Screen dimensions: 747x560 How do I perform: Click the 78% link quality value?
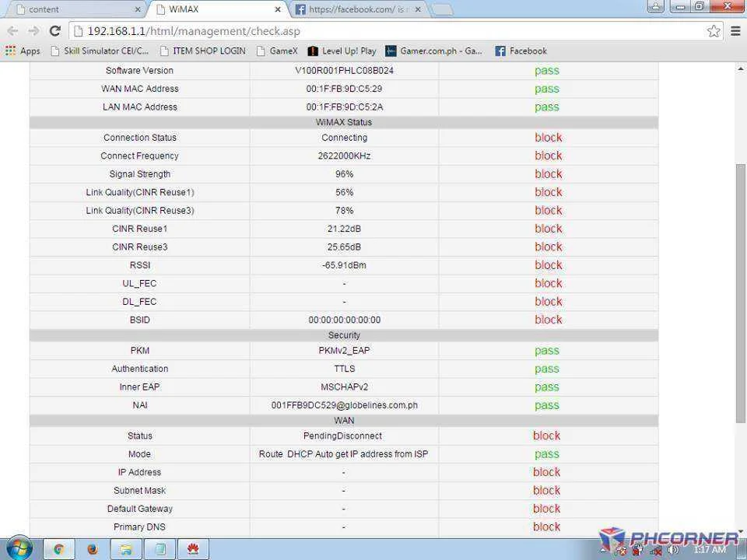(344, 211)
